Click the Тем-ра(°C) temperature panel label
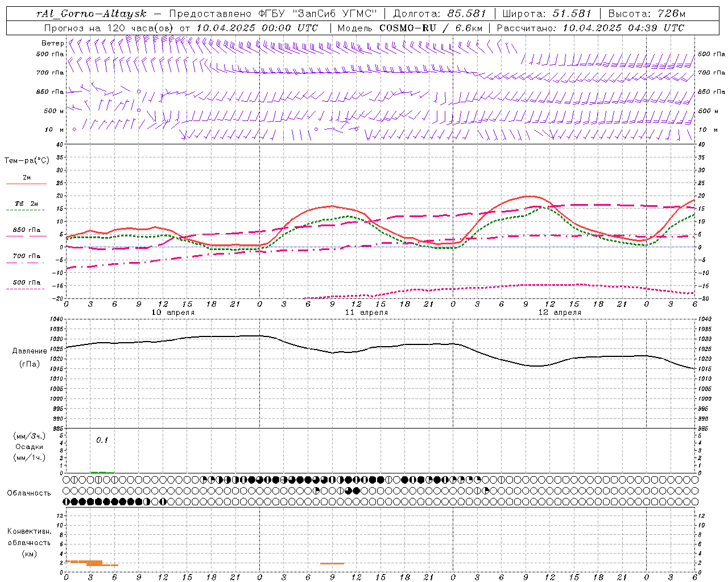Screen dimensions: 728x582 pyautogui.click(x=27, y=161)
